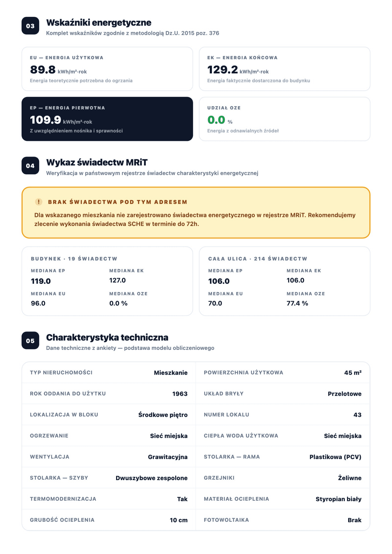Open the Budynek 19 świadectw card

(x=107, y=281)
